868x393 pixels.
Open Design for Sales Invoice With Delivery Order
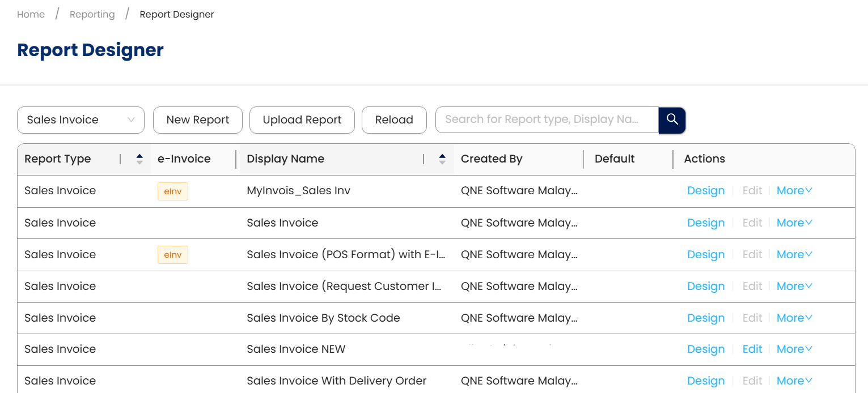coord(706,381)
